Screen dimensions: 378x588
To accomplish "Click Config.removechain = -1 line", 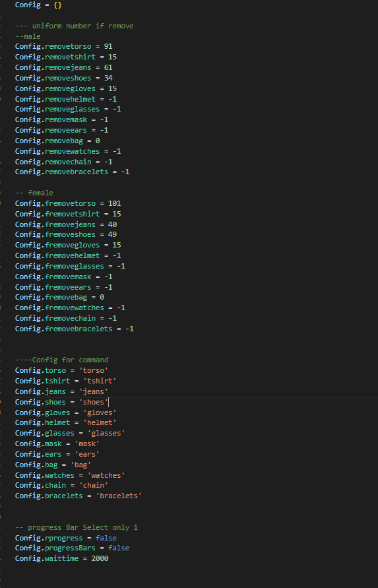I will [64, 162].
